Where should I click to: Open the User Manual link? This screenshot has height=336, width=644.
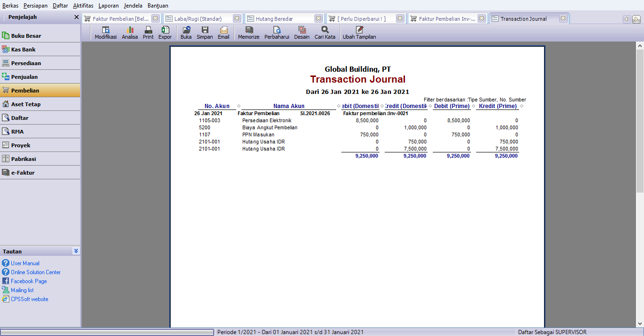pyautogui.click(x=25, y=263)
